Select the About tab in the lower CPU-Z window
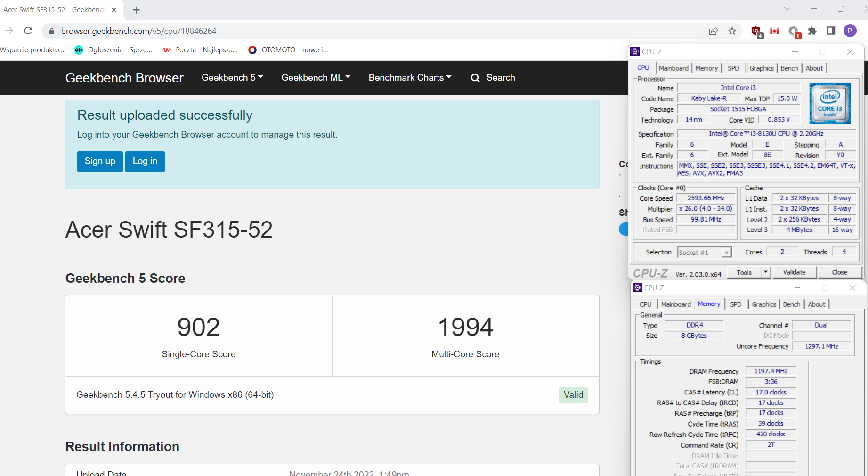 817,304
